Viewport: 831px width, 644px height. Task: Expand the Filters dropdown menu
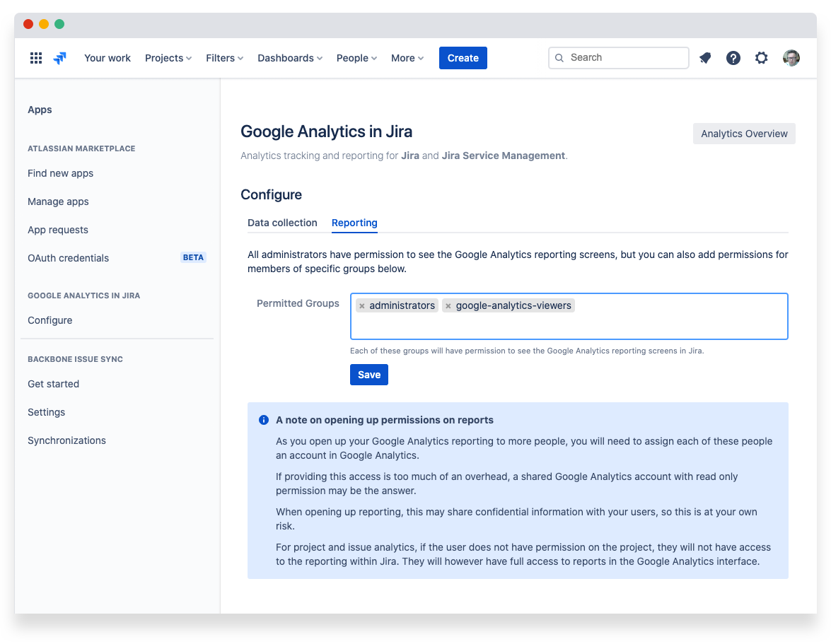224,58
